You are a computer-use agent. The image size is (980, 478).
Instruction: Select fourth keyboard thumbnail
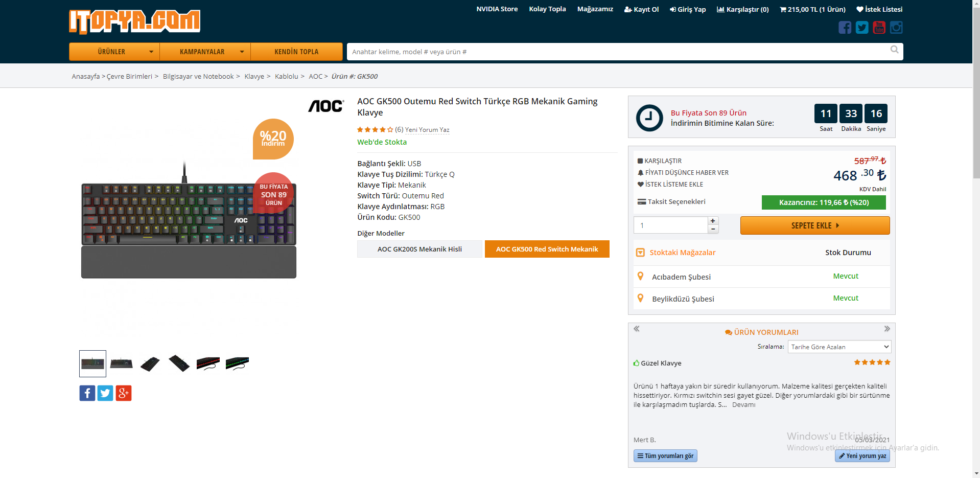[x=179, y=363]
